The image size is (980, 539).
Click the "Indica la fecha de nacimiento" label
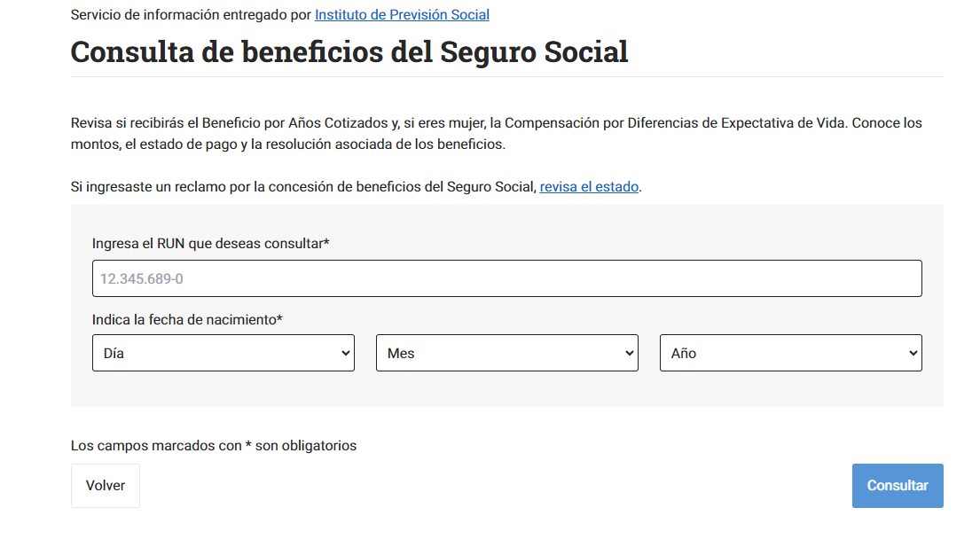pyautogui.click(x=187, y=319)
